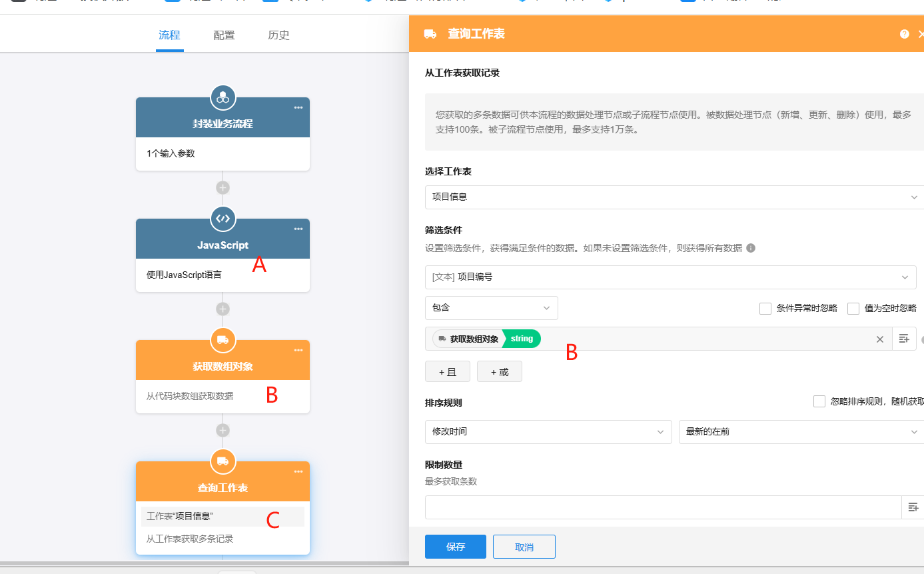The image size is (924, 574).
Task: Expand the 项目信息 worksheet dropdown
Action: pos(673,197)
